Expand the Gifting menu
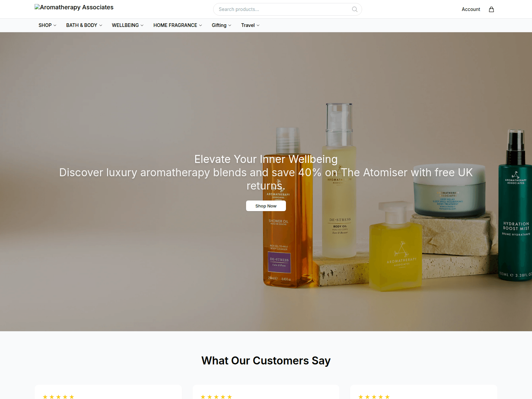The width and height of the screenshot is (532, 399). coord(221,25)
